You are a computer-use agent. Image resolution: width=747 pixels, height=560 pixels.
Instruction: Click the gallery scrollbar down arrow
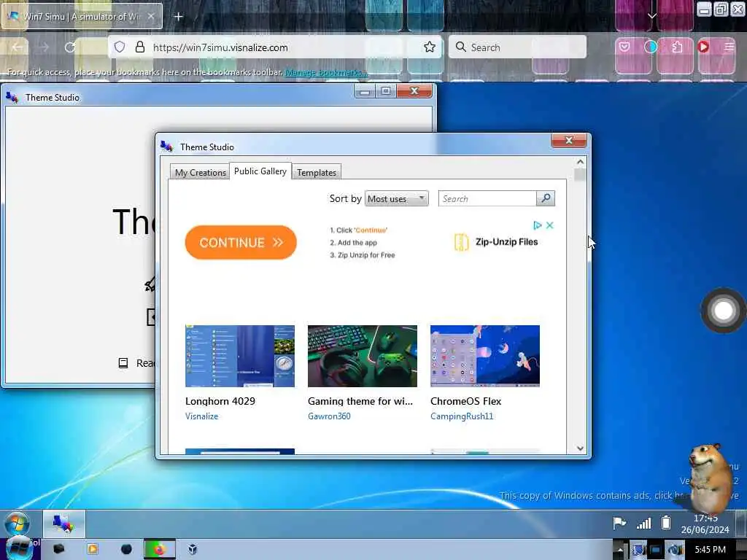[580, 448]
